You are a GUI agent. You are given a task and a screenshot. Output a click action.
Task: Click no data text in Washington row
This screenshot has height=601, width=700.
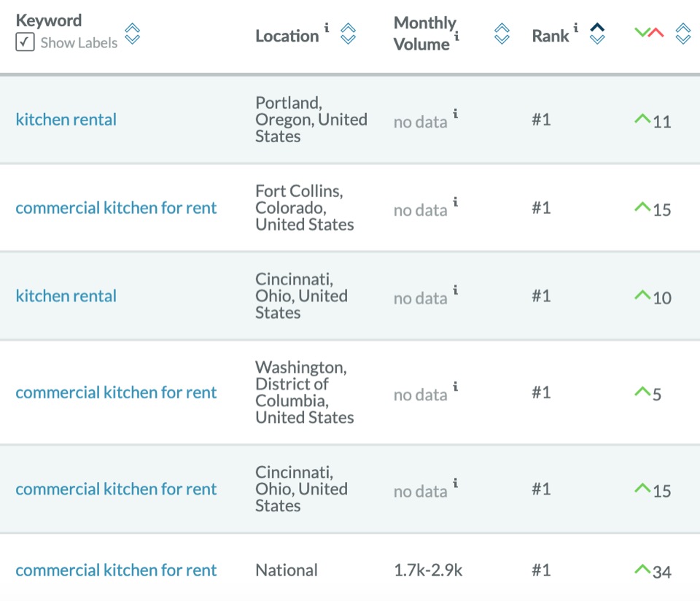point(420,395)
